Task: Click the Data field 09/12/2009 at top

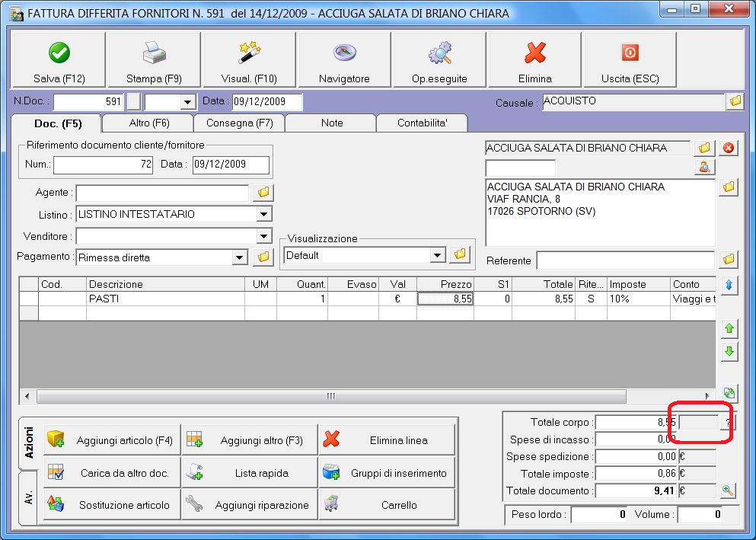Action: click(267, 102)
